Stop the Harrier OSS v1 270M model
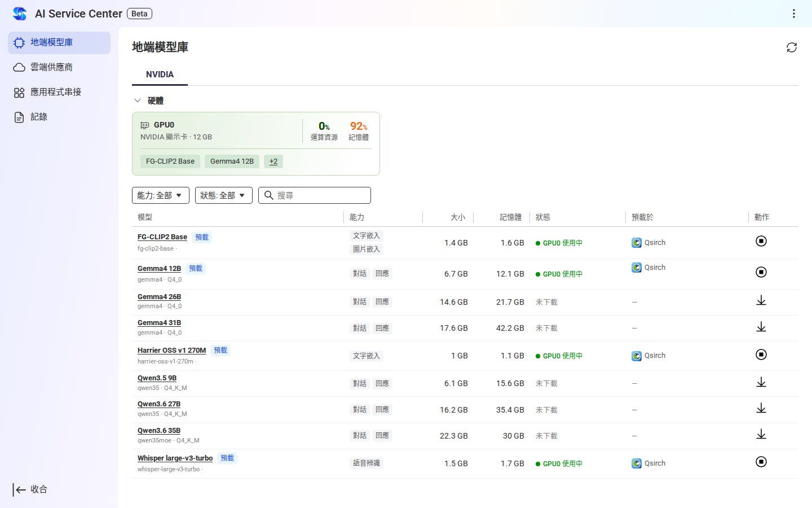Screen dimensions: 812x508 tap(761, 354)
